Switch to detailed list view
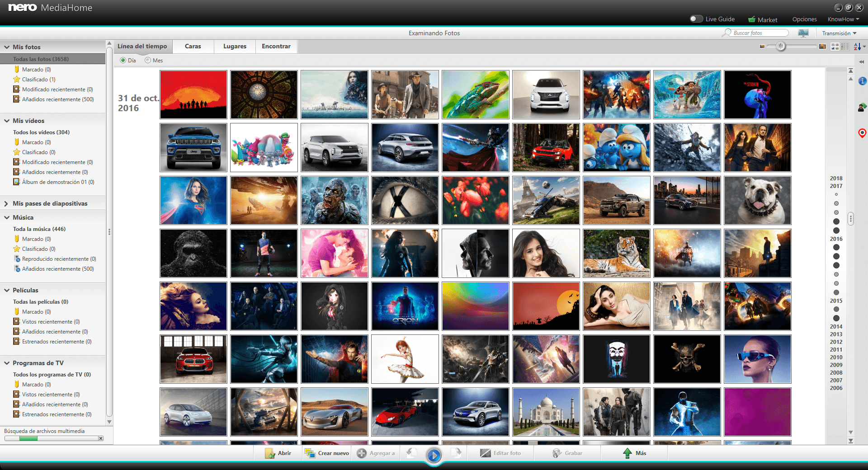The width and height of the screenshot is (868, 470). coord(845,47)
